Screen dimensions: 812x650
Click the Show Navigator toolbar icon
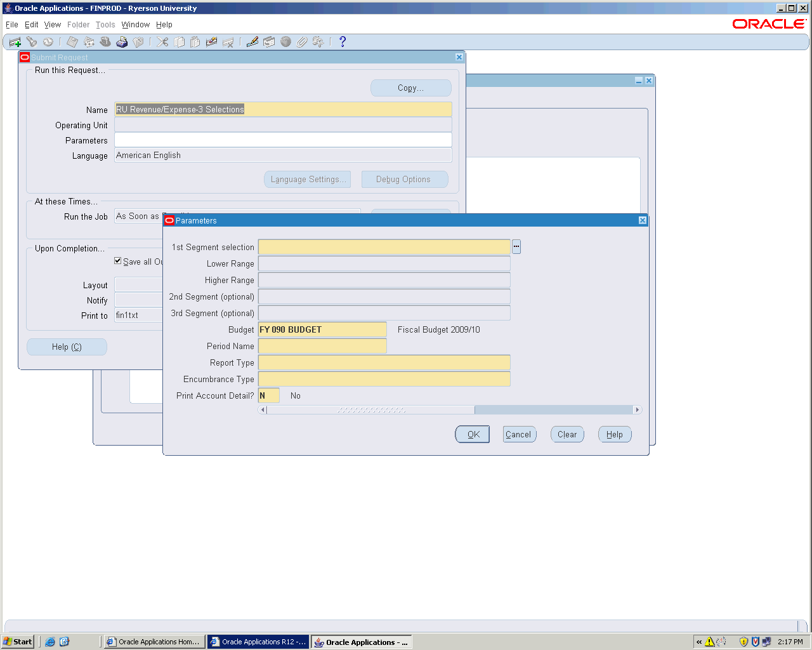click(48, 42)
